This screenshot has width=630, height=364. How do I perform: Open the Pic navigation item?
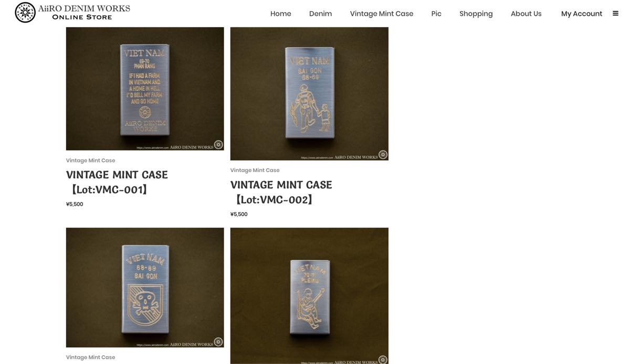pos(436,14)
